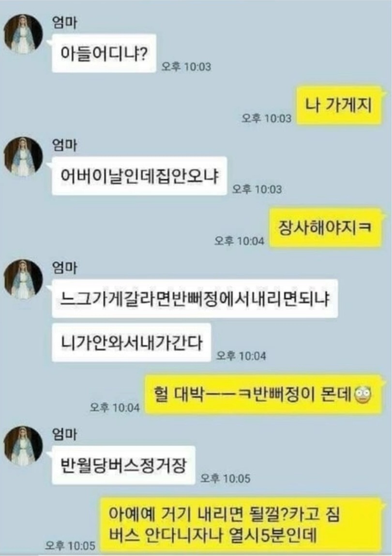Screen dimensions: 392x556
Task: Select the 아들어디냐? message bubble
Action: (104, 54)
